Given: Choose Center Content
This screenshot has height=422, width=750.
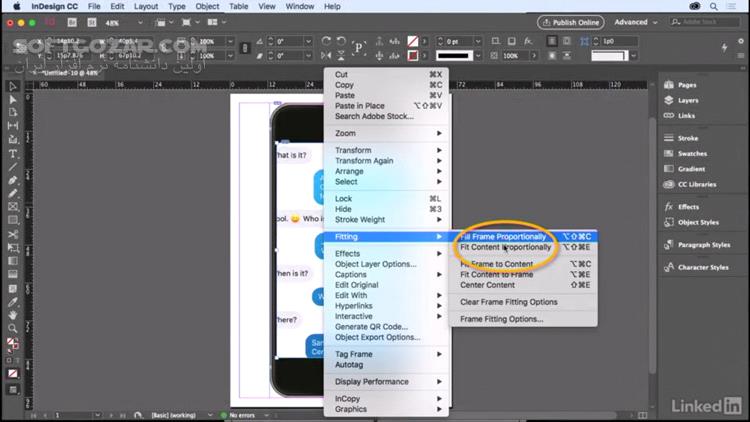Looking at the screenshot, I should (x=524, y=285).
